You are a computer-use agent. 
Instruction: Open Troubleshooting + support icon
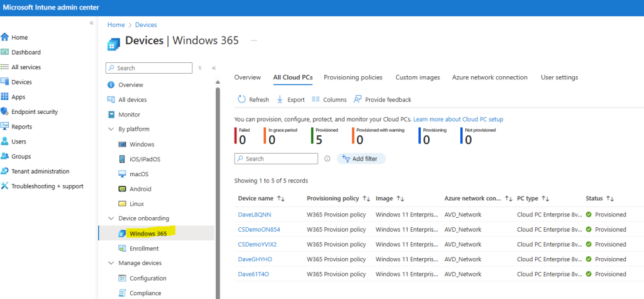click(5, 186)
